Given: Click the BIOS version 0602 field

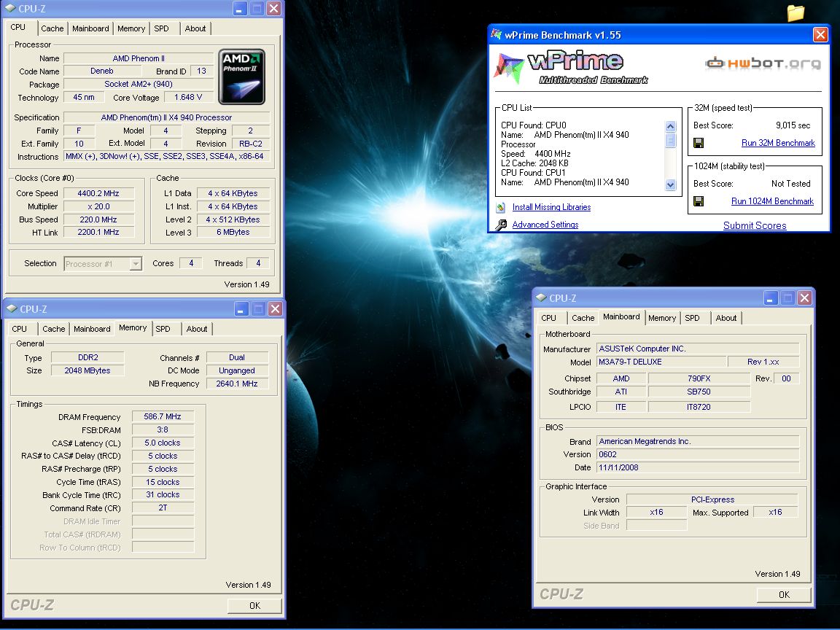Looking at the screenshot, I should (698, 455).
